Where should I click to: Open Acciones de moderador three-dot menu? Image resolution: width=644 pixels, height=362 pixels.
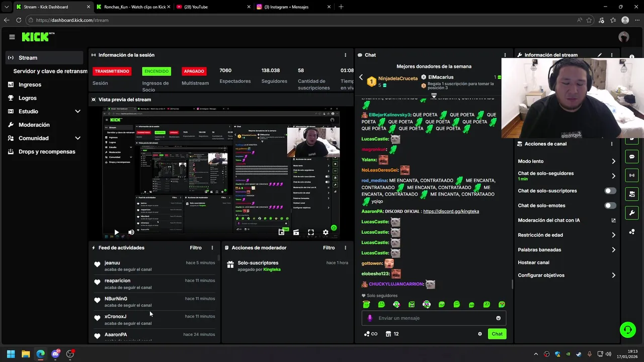pos(345,248)
